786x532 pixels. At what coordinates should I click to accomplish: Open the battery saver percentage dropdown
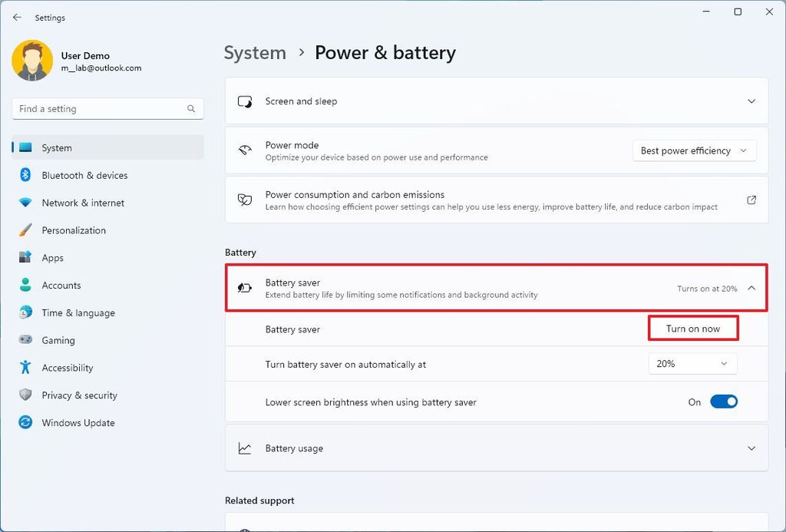point(692,363)
